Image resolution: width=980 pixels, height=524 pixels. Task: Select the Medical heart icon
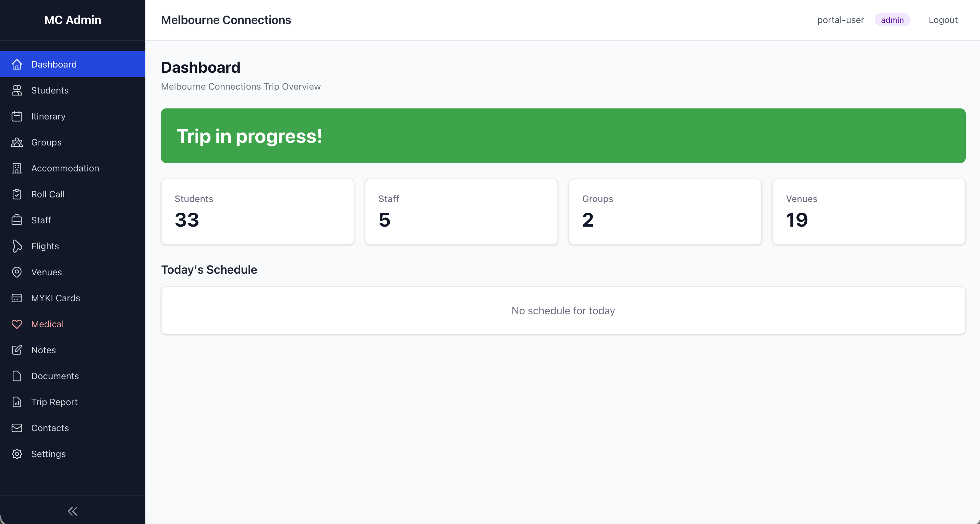click(x=17, y=324)
